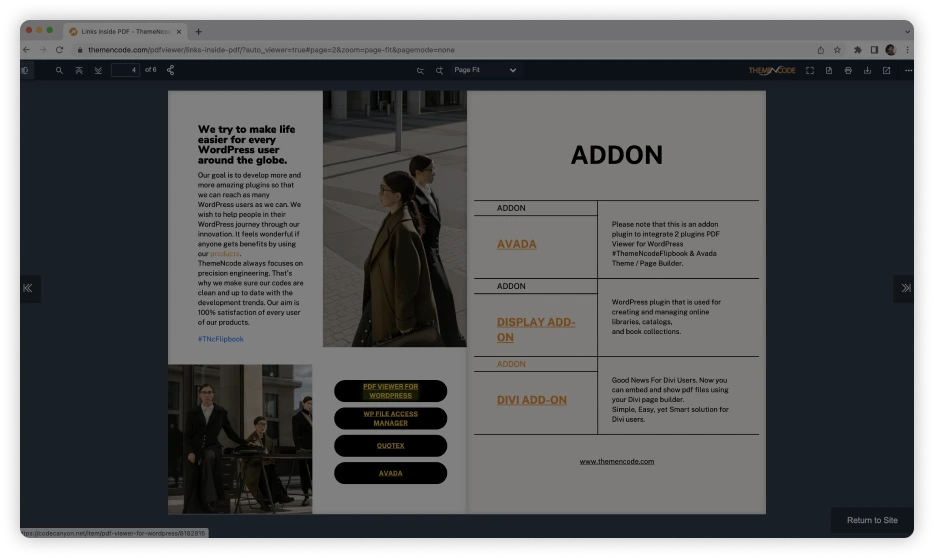Go to the next page with the right side arrow
The height and width of the screenshot is (558, 934).
tap(905, 288)
